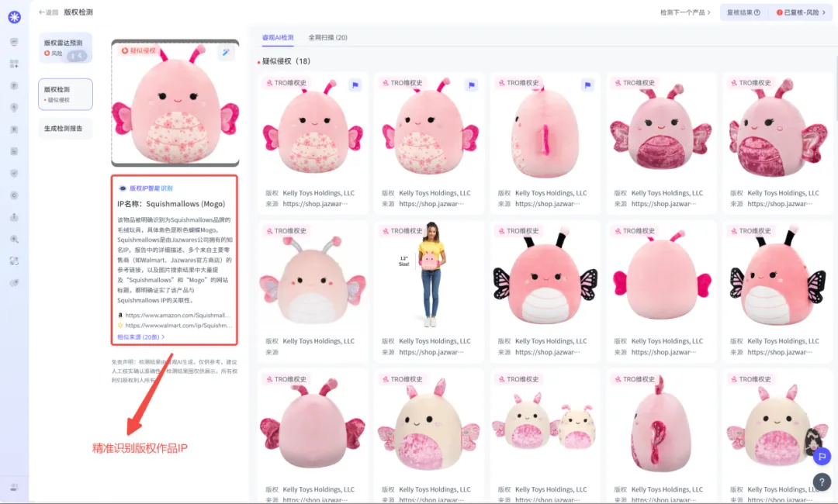Open the lightbulb bolt sidebar icon
Viewport: 838px width, 504px height.
15,108
